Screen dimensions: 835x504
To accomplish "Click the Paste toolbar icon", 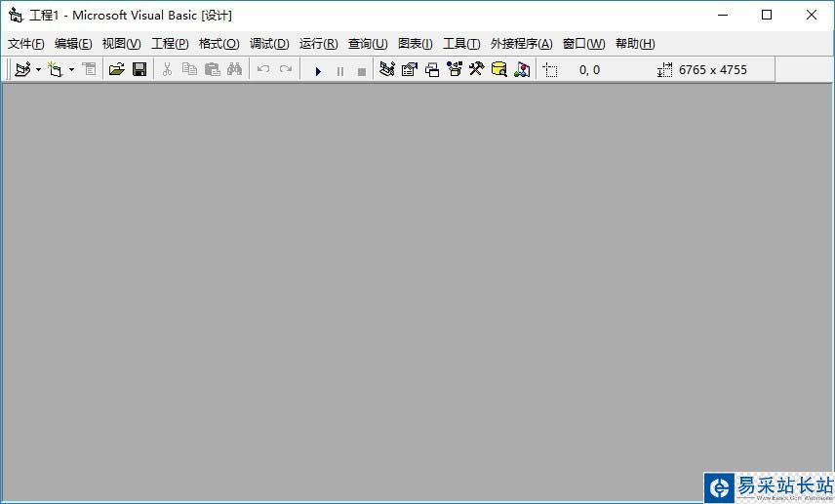I will [213, 69].
